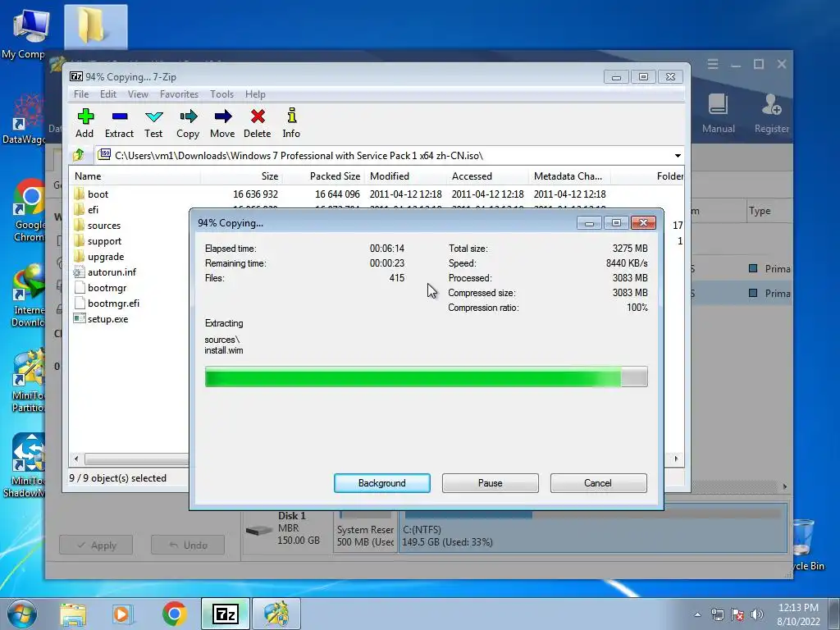
Task: Open the 7-Zip address path dropdown
Action: pyautogui.click(x=678, y=155)
